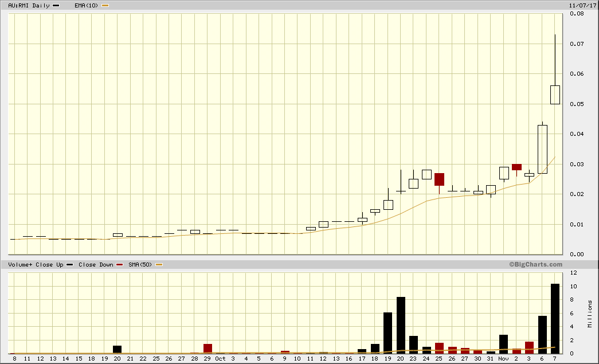
Task: Click the 22 date label on date axis
Action: [143, 359]
